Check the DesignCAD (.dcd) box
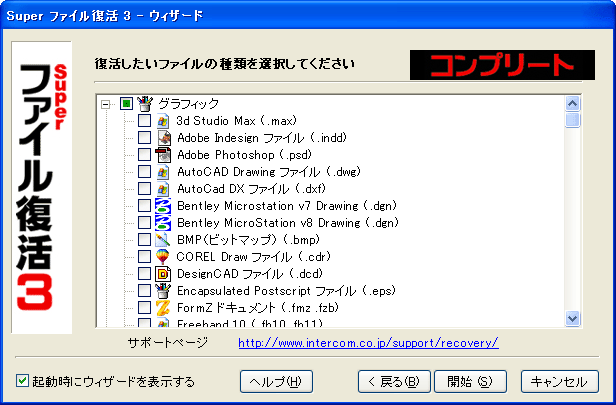 coord(144,273)
